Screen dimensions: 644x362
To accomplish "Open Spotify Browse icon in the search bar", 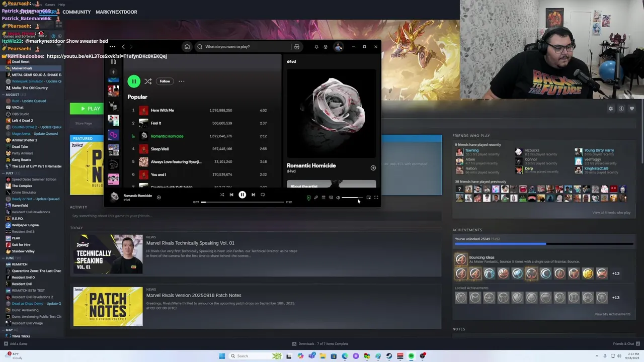I will pyautogui.click(x=297, y=47).
